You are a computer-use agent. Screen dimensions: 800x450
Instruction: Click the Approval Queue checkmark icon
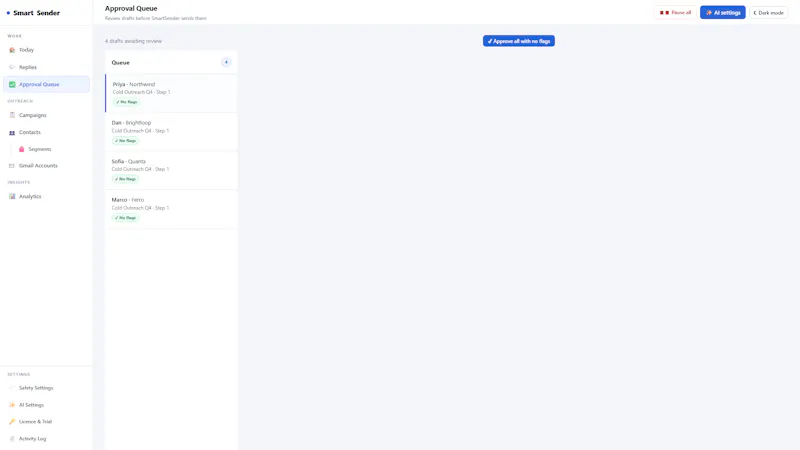click(x=12, y=84)
